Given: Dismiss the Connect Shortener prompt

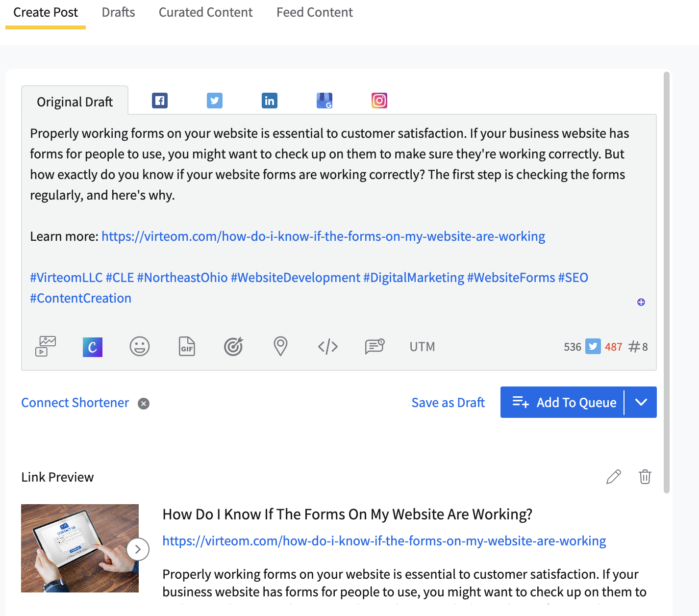Looking at the screenshot, I should pos(144,404).
